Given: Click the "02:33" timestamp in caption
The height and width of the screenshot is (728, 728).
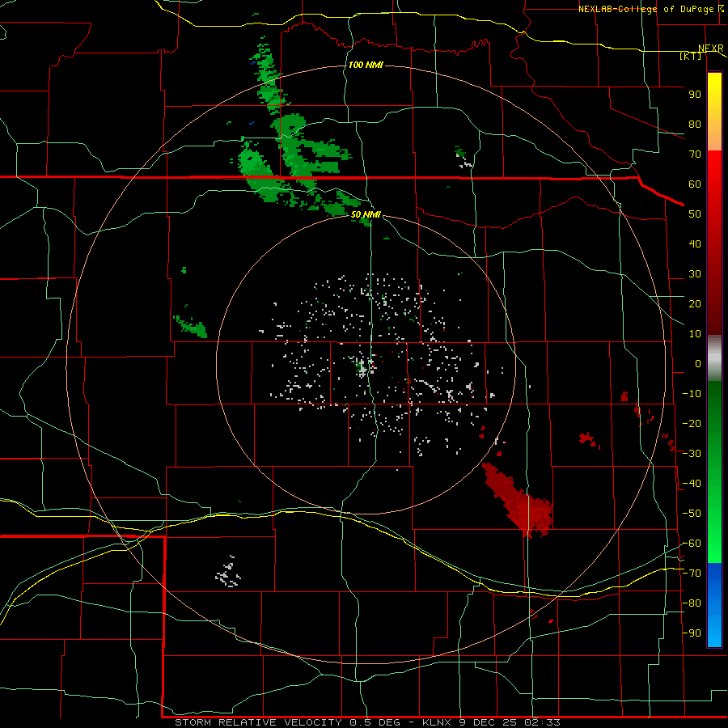Looking at the screenshot, I should coord(542,722).
